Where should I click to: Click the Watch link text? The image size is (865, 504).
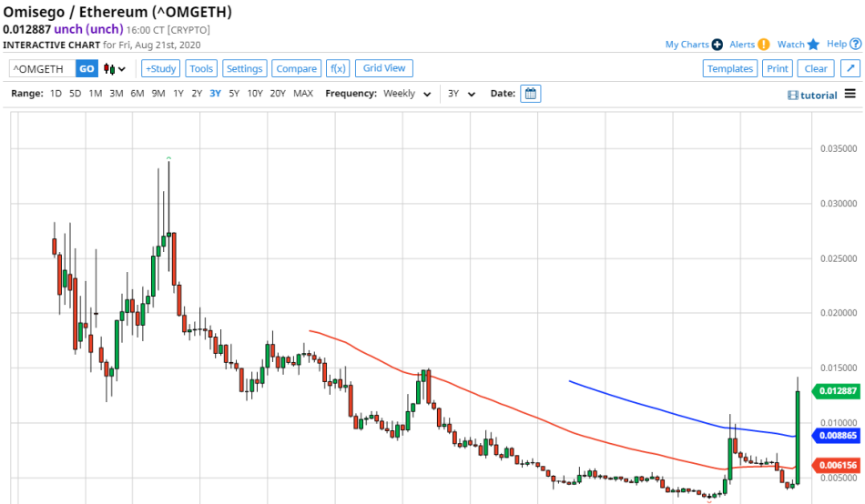point(791,45)
